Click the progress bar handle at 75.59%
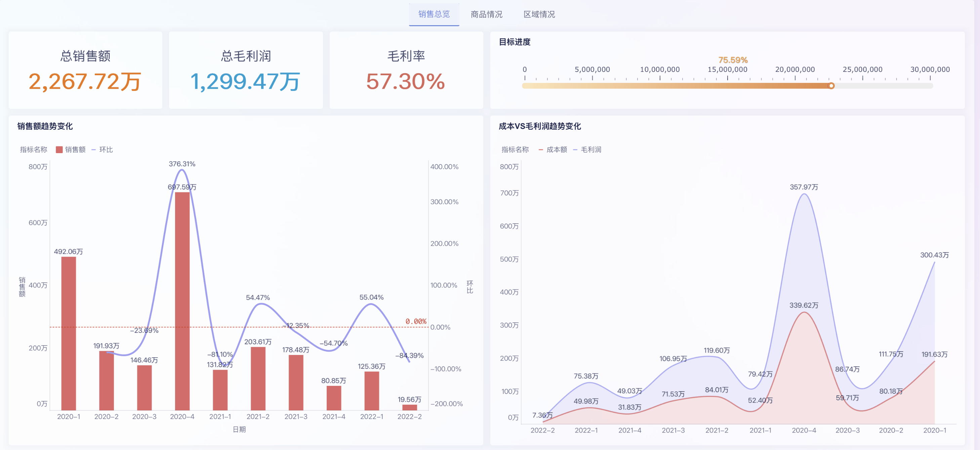The height and width of the screenshot is (450, 980). [x=831, y=86]
